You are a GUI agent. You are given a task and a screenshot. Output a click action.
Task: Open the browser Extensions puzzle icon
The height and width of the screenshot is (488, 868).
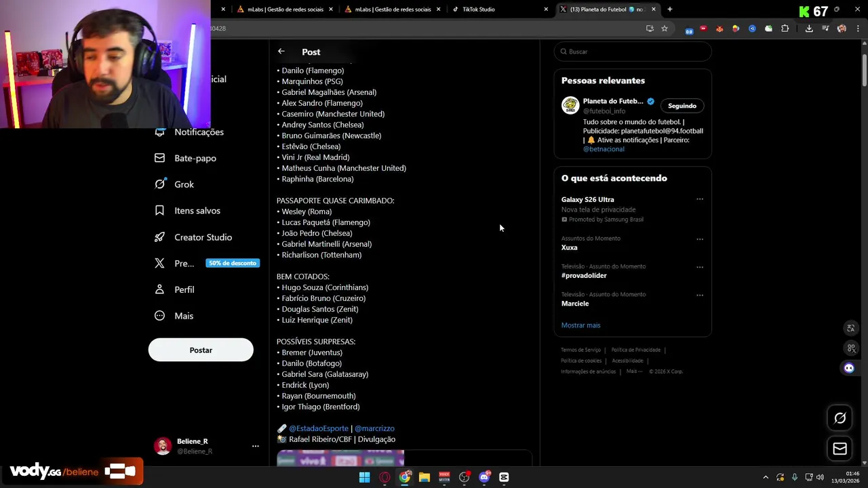click(x=785, y=28)
